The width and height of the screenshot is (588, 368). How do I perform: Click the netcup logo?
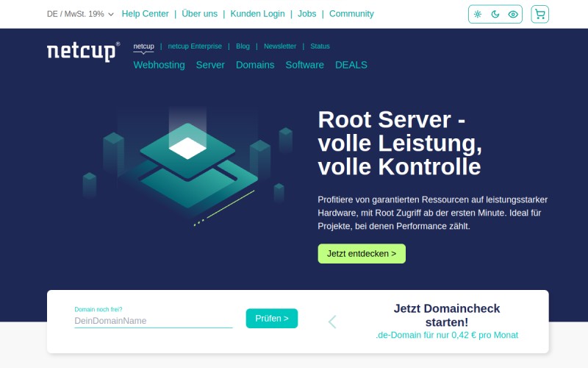83,52
